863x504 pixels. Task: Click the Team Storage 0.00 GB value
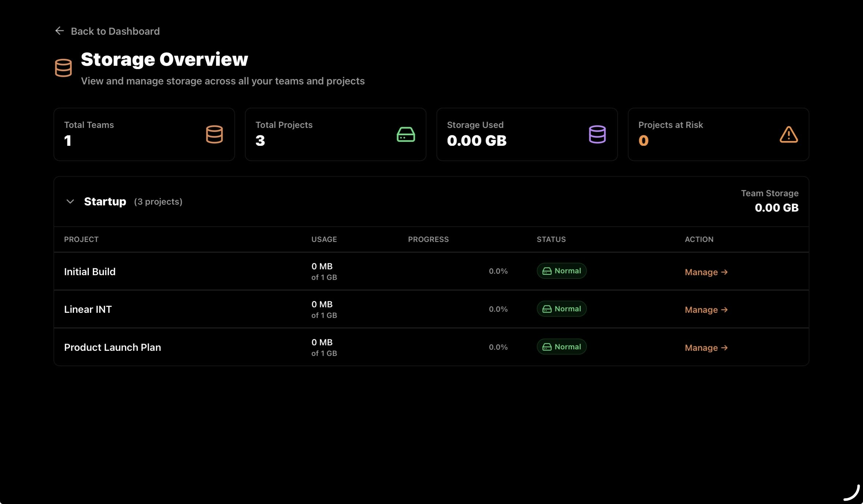[x=777, y=208]
